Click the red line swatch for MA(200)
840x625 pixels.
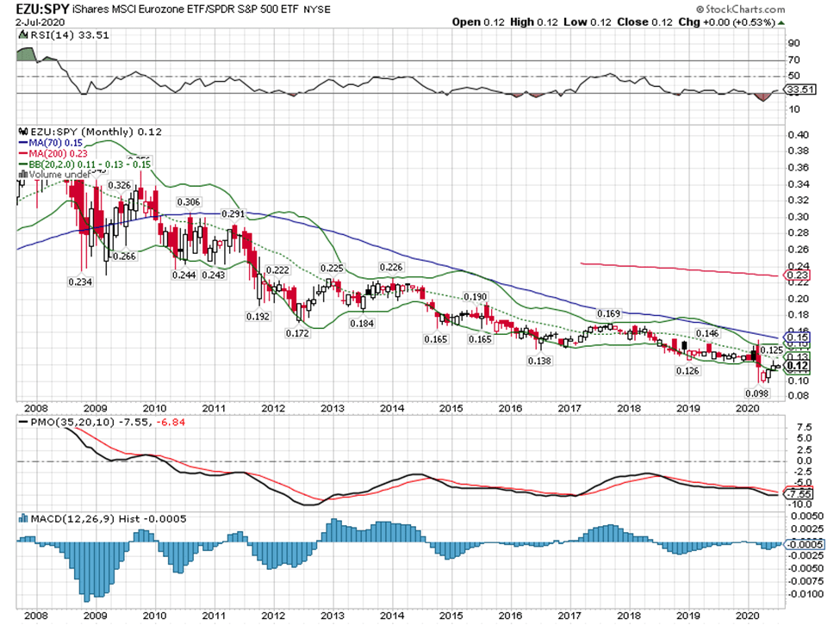click(23, 153)
